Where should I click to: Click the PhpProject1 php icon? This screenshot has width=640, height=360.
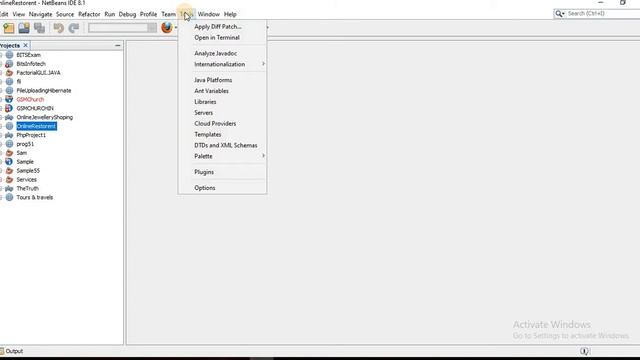[x=9, y=135]
